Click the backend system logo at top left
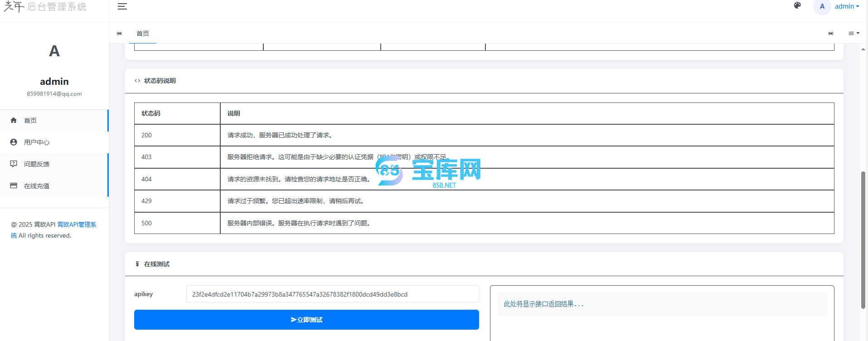868x341 pixels. (x=45, y=7)
